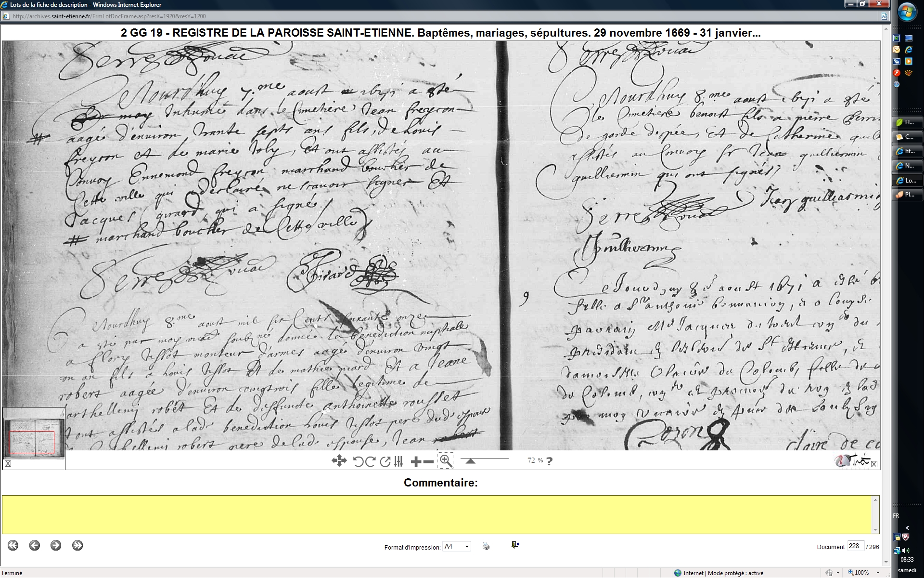Image resolution: width=924 pixels, height=578 pixels.
Task: Go to first document page
Action: (x=13, y=545)
